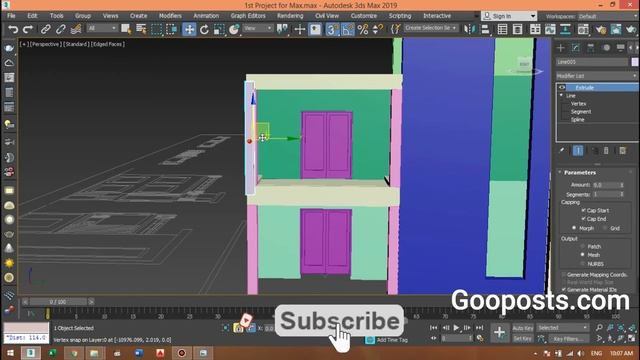Select the Patch output radio button

point(583,247)
